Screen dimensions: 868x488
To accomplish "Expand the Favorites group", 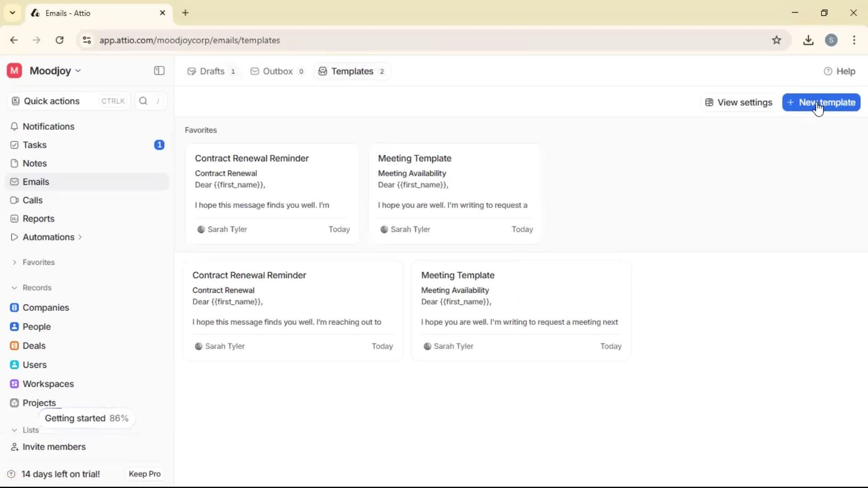I will (x=38, y=262).
